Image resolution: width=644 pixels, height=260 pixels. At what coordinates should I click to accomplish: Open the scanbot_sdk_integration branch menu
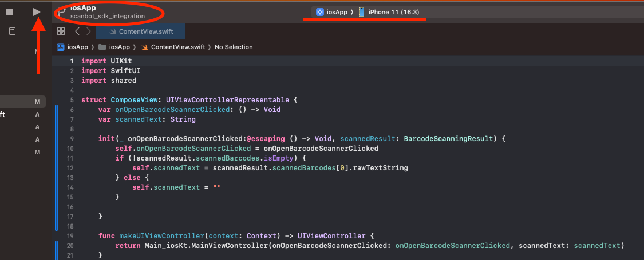[x=107, y=17]
